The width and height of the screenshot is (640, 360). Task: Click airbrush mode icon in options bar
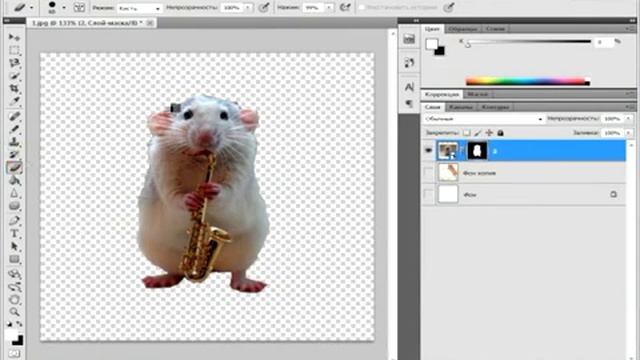point(345,7)
